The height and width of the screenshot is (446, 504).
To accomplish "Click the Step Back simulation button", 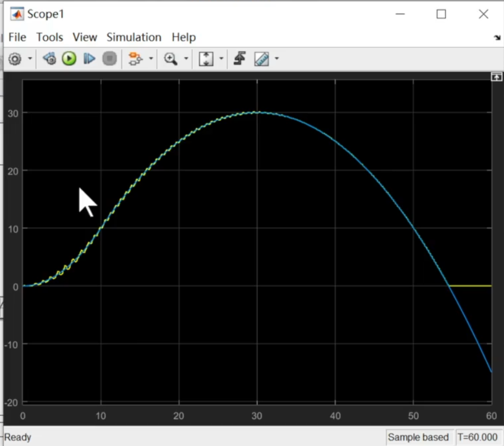I will point(49,59).
